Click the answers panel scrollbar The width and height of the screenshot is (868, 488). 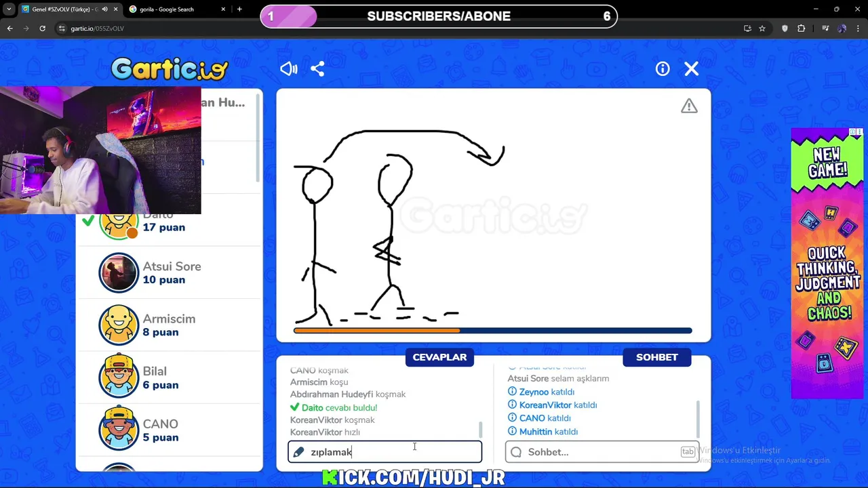(481, 430)
